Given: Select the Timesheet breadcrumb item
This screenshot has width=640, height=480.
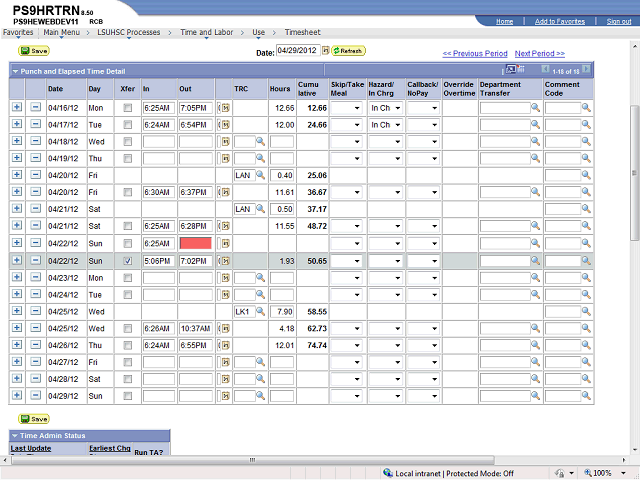Looking at the screenshot, I should (x=302, y=32).
